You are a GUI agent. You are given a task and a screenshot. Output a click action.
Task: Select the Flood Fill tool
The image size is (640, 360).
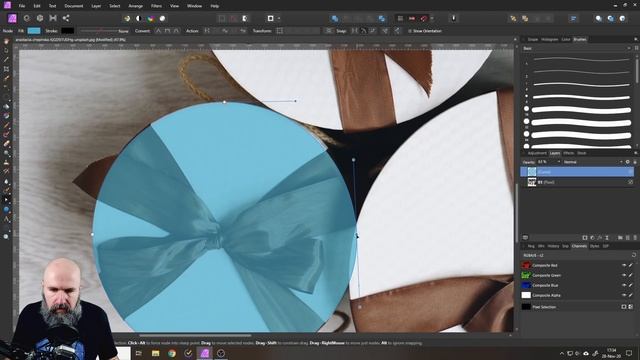pyautogui.click(x=6, y=107)
